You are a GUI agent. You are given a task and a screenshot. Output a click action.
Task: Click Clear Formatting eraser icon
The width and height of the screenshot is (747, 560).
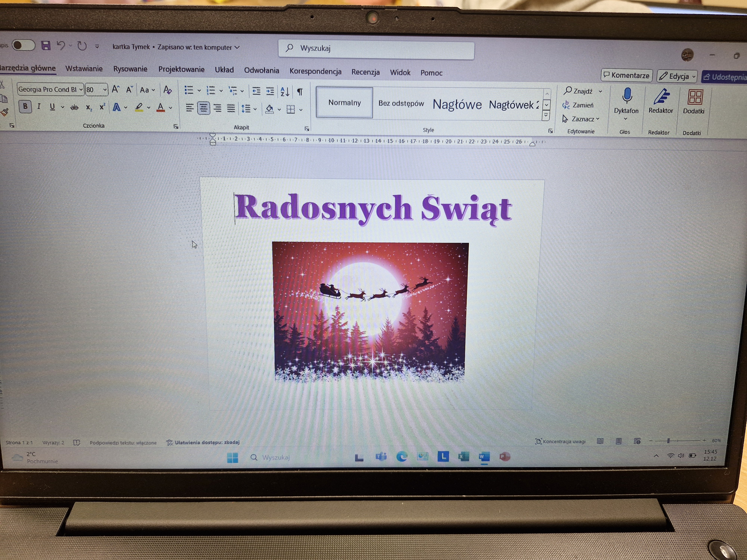168,90
